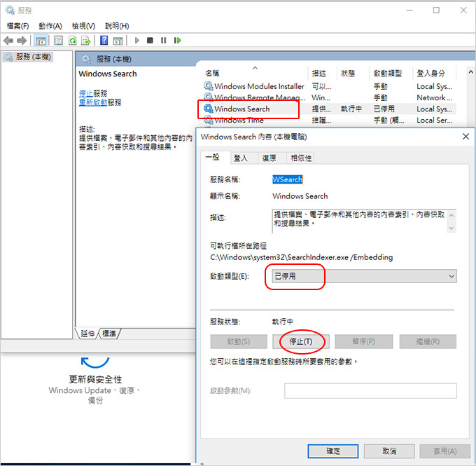Open the toolbar Properties icon
476x466 pixels.
point(58,41)
